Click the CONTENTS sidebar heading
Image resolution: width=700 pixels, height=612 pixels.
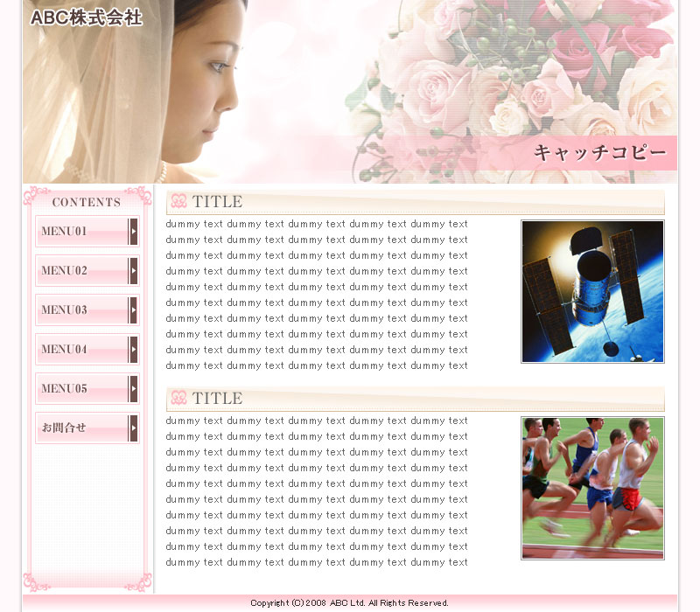87,202
